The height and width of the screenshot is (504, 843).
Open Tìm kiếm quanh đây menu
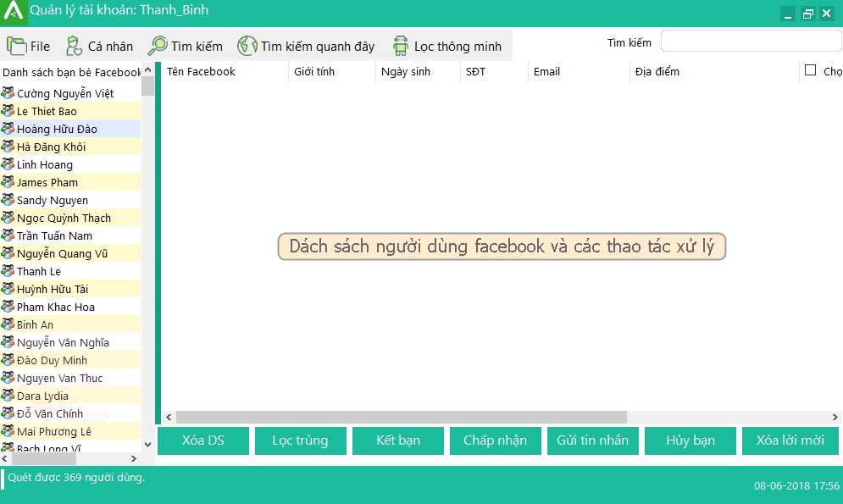pyautogui.click(x=306, y=47)
